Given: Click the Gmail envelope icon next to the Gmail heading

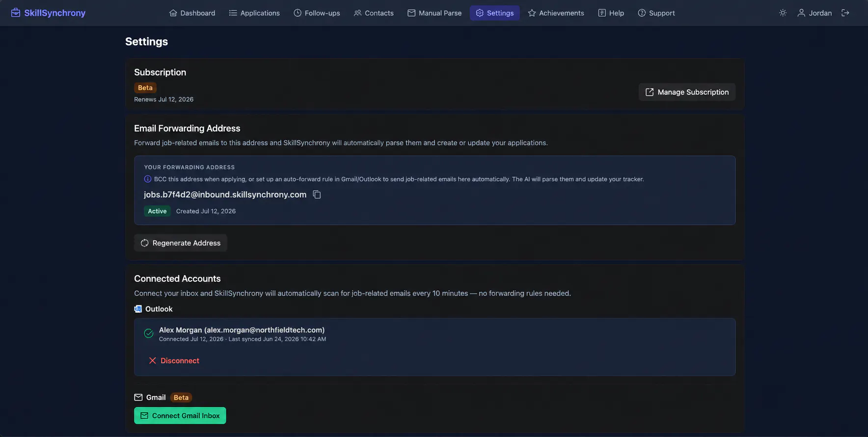Looking at the screenshot, I should [x=138, y=397].
